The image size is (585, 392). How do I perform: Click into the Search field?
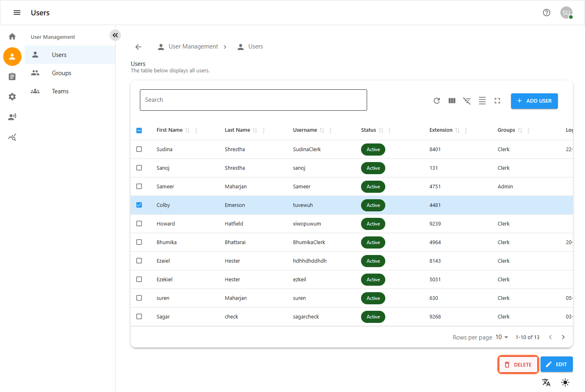(x=253, y=100)
